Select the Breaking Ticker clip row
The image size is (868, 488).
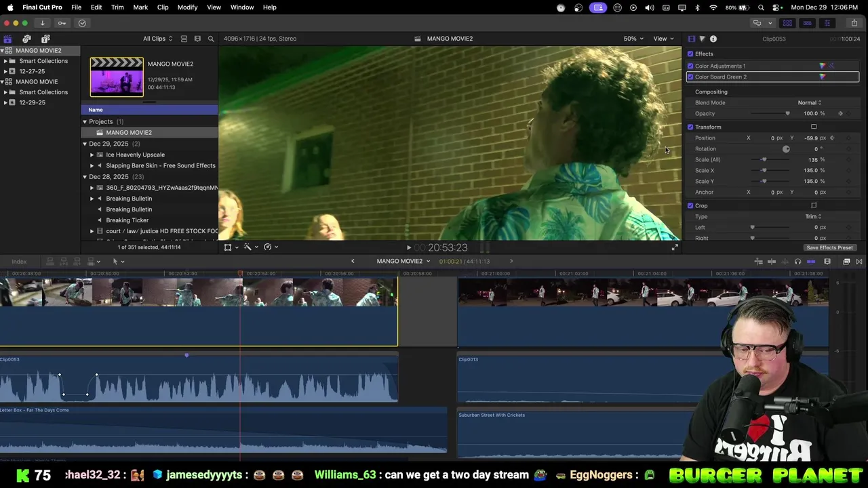click(149, 220)
